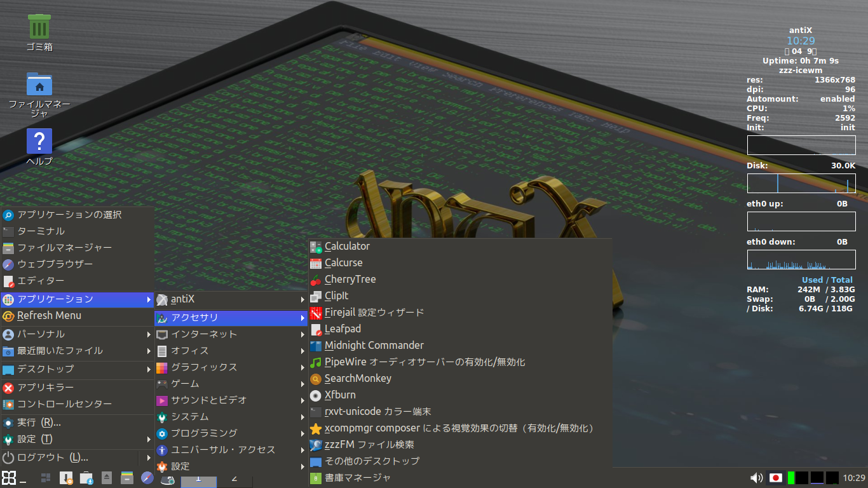The width and height of the screenshot is (868, 488).
Task: Select the アクセサリ category
Action: pos(231,318)
